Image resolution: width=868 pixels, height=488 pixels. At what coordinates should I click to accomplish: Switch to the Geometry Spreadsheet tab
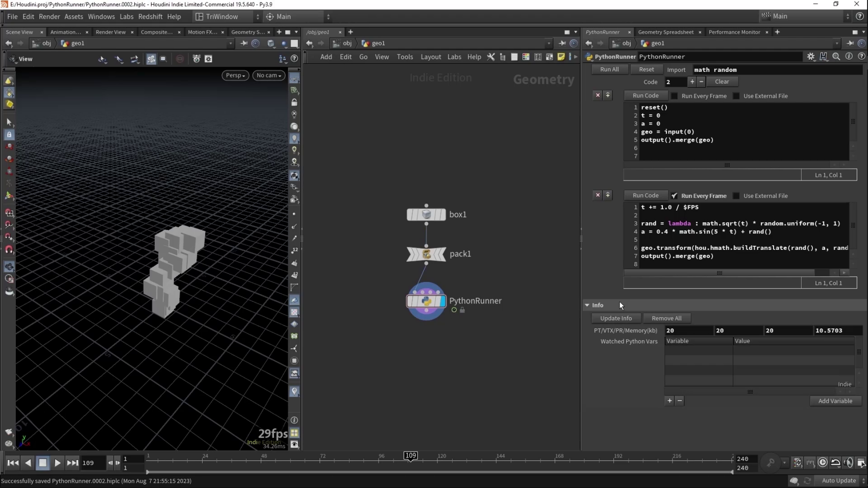pos(665,32)
